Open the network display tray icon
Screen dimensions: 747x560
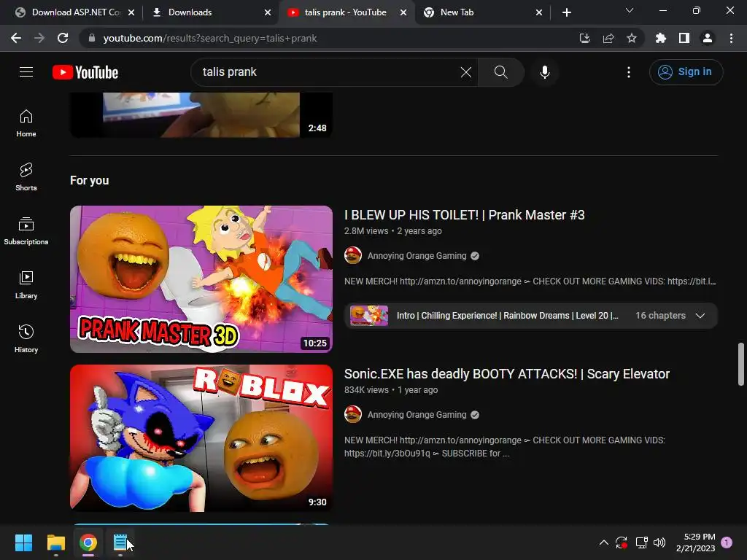pyautogui.click(x=641, y=542)
